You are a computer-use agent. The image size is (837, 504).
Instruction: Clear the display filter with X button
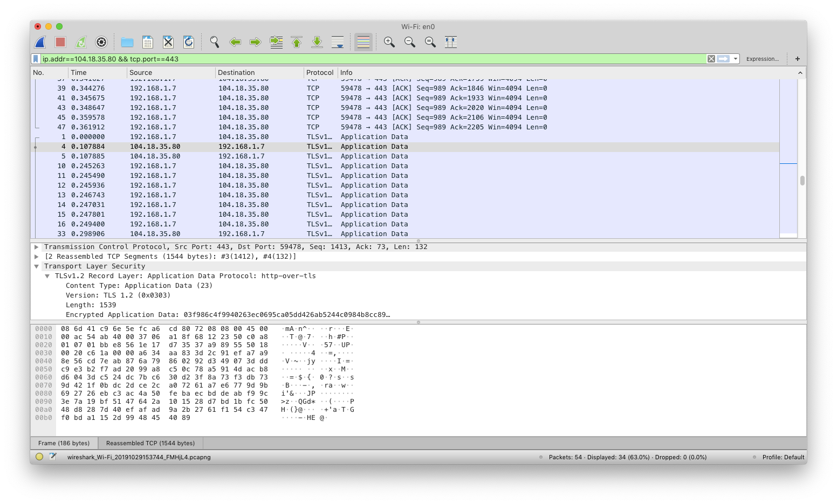tap(711, 59)
